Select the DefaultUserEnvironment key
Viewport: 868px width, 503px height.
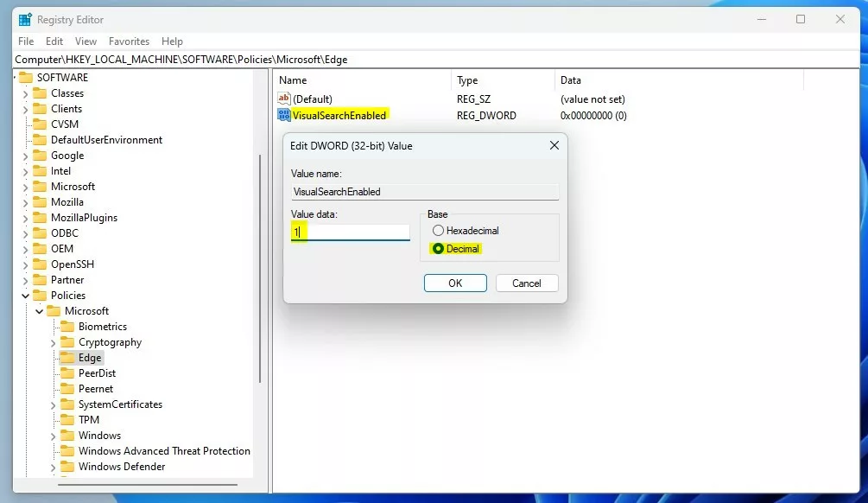[x=107, y=140]
